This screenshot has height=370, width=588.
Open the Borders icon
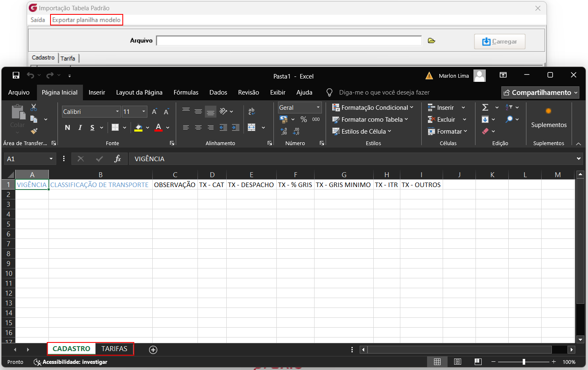pos(115,127)
